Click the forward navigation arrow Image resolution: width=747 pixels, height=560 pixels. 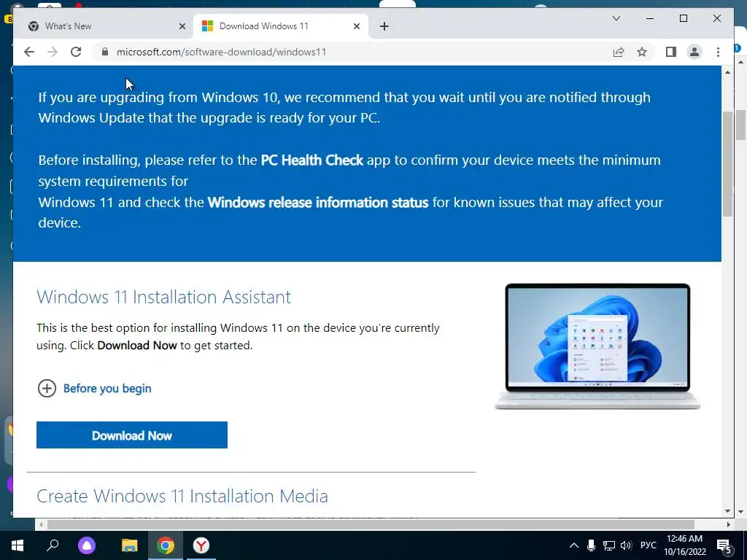[53, 52]
